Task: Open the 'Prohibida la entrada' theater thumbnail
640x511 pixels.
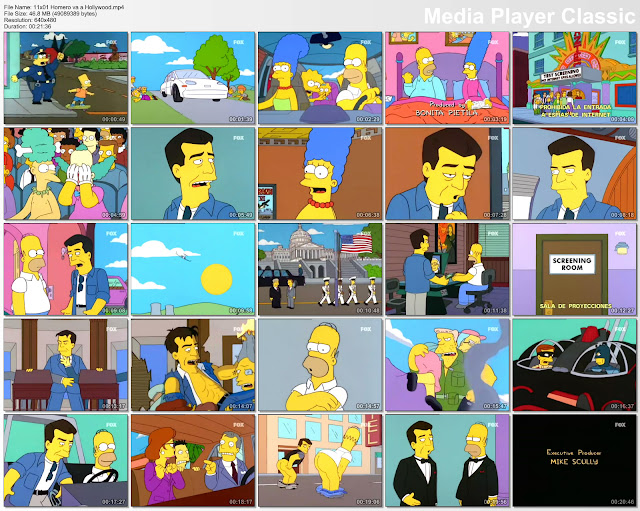Action: (575, 78)
